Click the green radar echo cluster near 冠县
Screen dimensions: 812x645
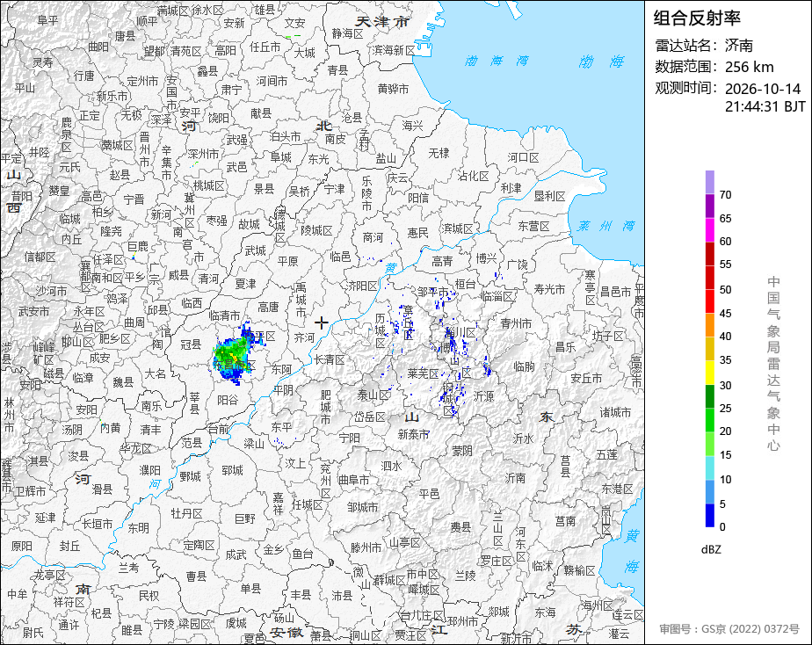tap(235, 356)
